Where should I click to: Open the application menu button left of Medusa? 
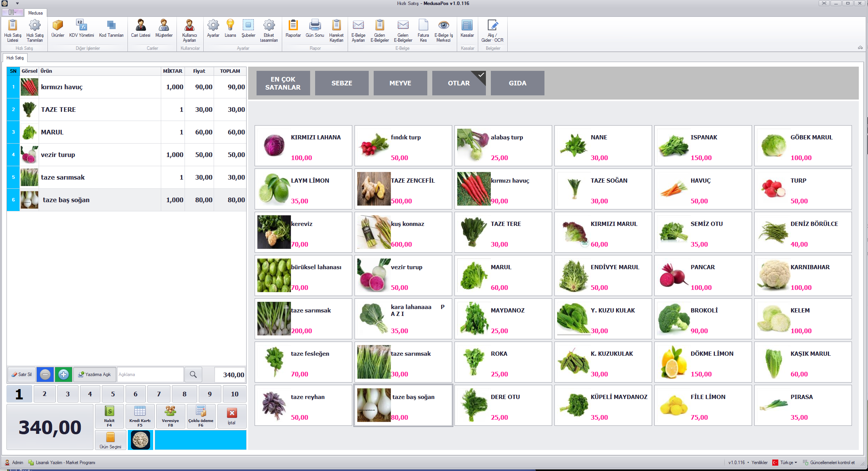point(13,12)
